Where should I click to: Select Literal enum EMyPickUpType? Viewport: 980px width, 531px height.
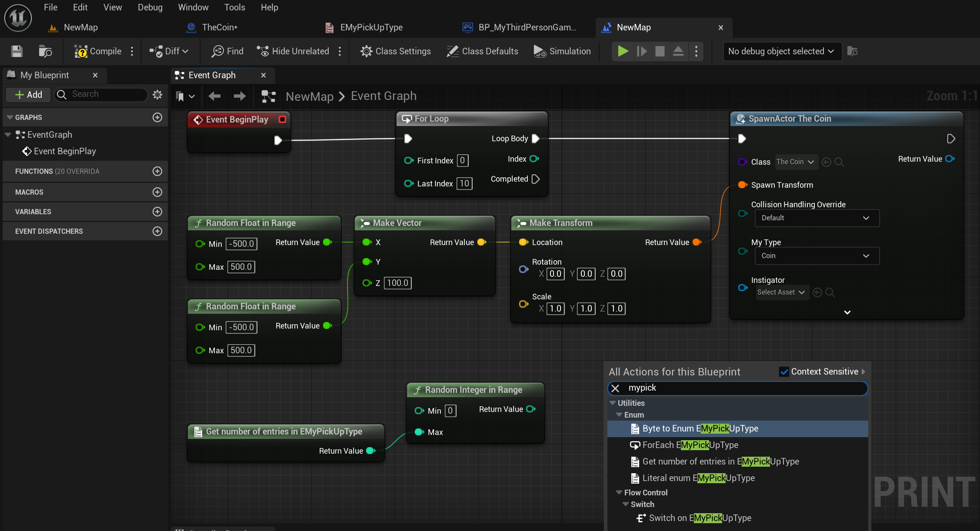click(737, 478)
